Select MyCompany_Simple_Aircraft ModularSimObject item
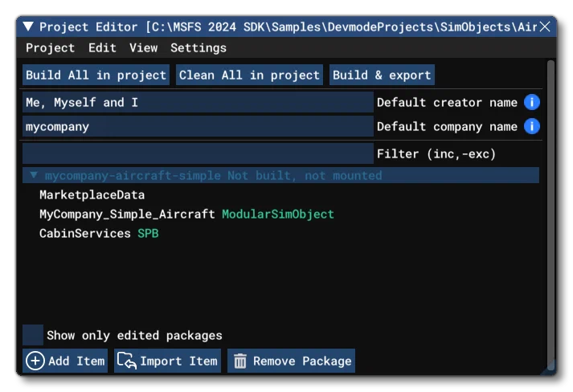Viewport: 573px width, 392px height. click(x=186, y=214)
